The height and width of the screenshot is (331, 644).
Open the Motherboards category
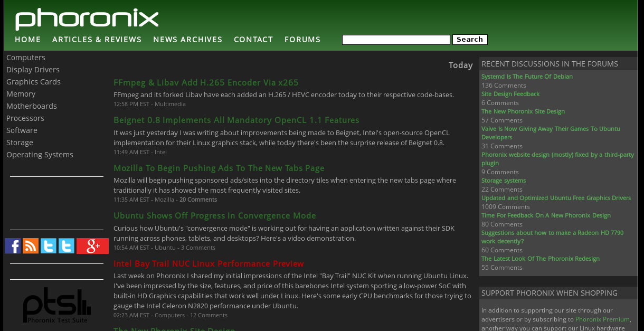coord(32,106)
